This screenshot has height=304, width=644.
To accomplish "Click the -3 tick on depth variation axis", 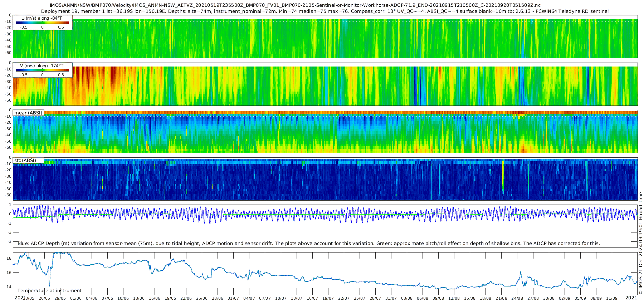I will pyautogui.click(x=10, y=242).
